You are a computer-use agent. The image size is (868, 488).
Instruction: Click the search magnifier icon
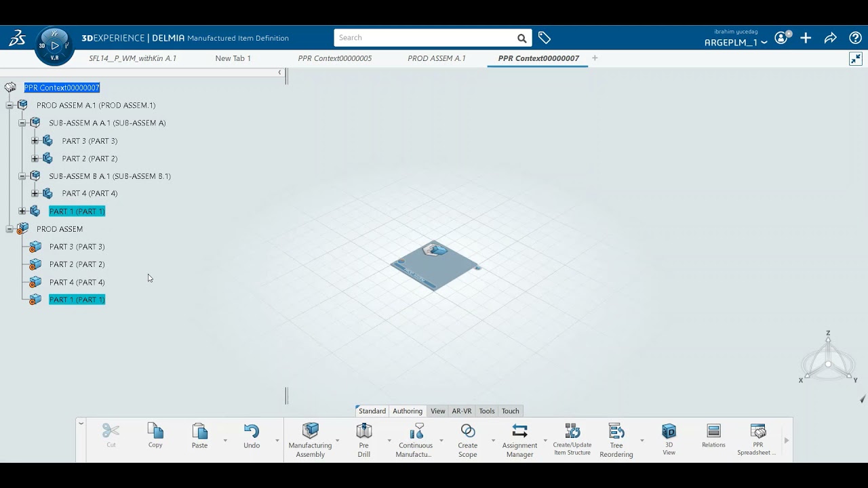(x=521, y=38)
